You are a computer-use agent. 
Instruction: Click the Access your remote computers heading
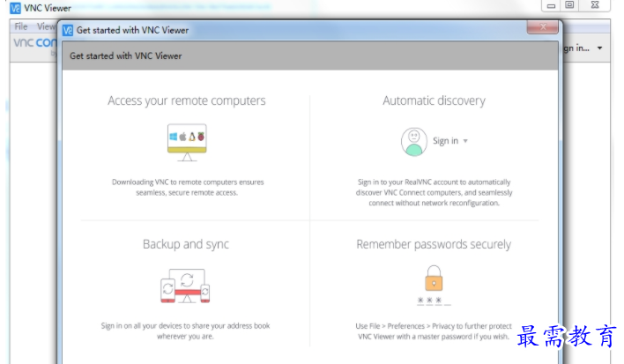click(x=187, y=101)
